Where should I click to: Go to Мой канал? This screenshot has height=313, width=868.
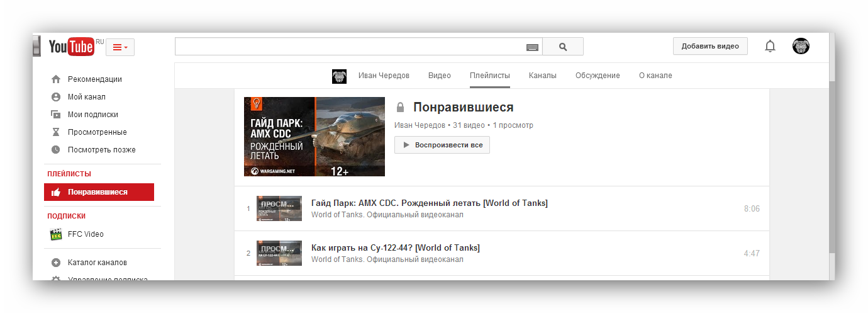[87, 97]
